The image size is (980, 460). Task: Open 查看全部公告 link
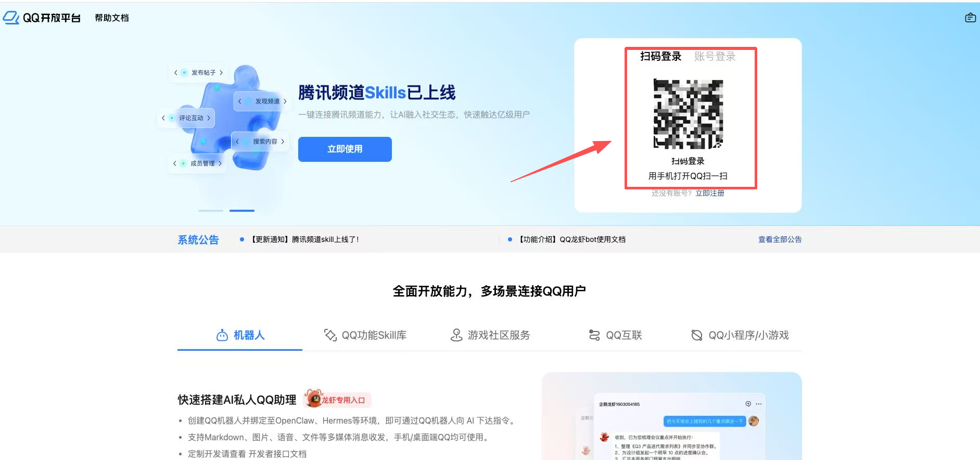pyautogui.click(x=780, y=239)
